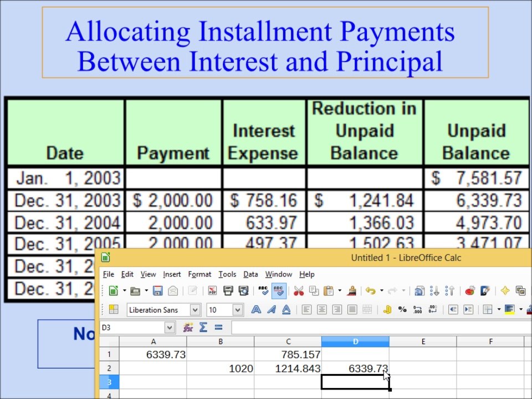Increase indent icon

point(468,309)
